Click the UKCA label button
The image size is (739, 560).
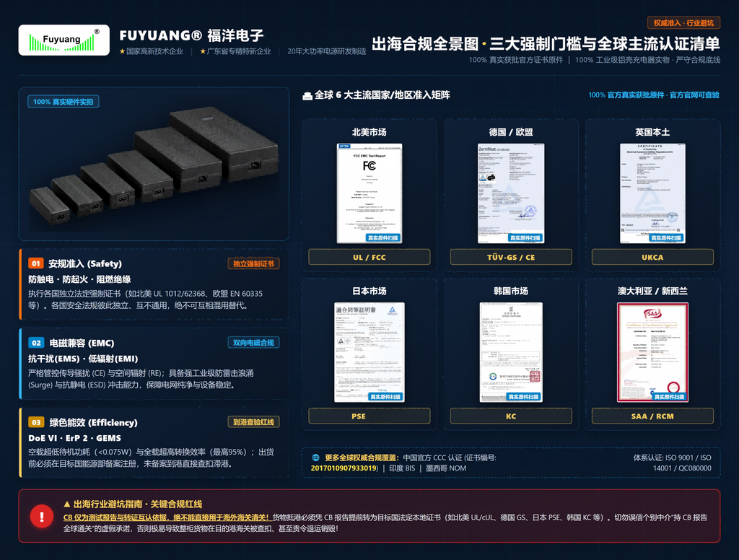(652, 258)
